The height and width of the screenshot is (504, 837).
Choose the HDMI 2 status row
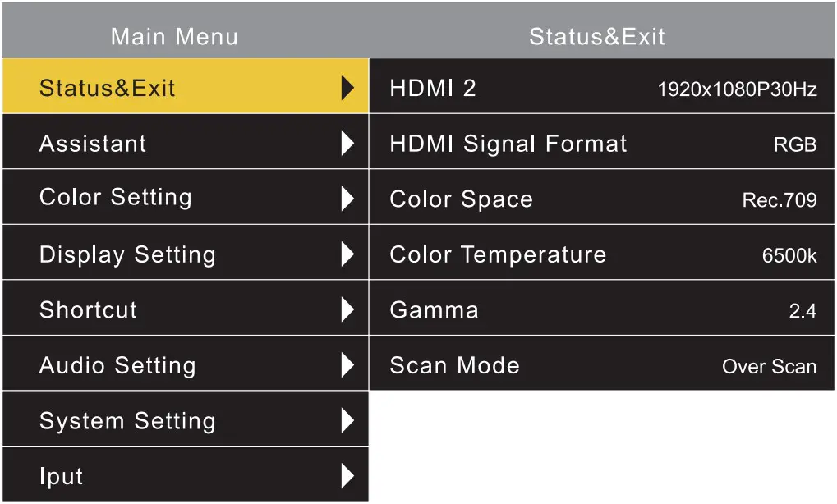point(602,88)
